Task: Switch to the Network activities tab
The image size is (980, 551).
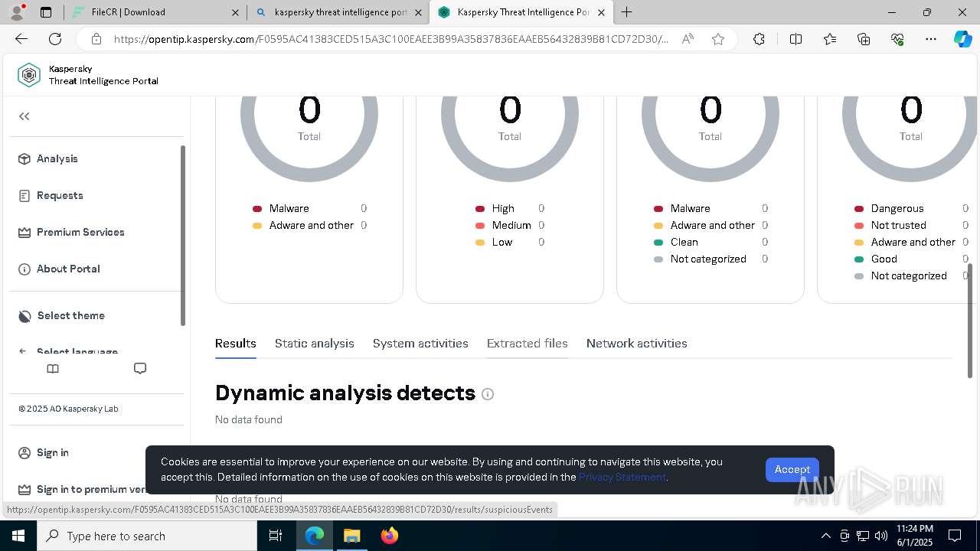Action: [637, 344]
